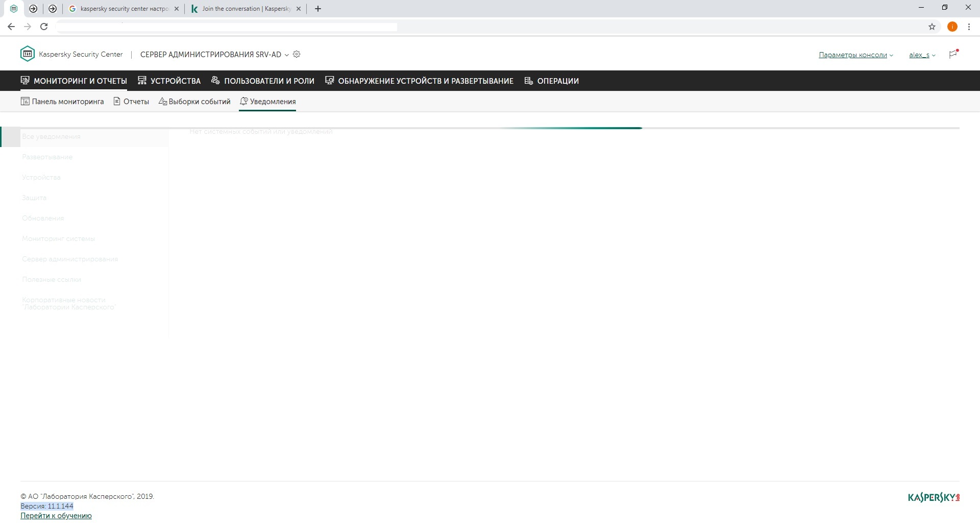Image resolution: width=980 pixels, height=531 pixels.
Task: Select Сервер администрирования in the sidebar
Action: click(84, 259)
